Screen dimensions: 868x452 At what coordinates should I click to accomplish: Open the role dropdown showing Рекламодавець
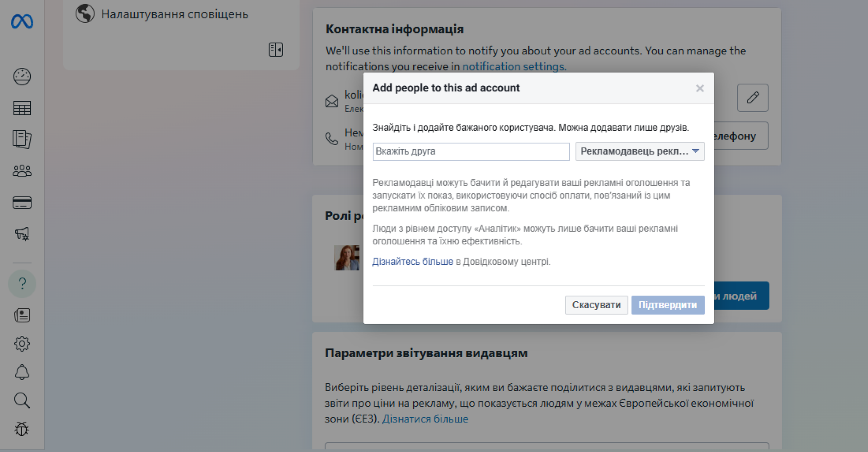click(x=640, y=151)
